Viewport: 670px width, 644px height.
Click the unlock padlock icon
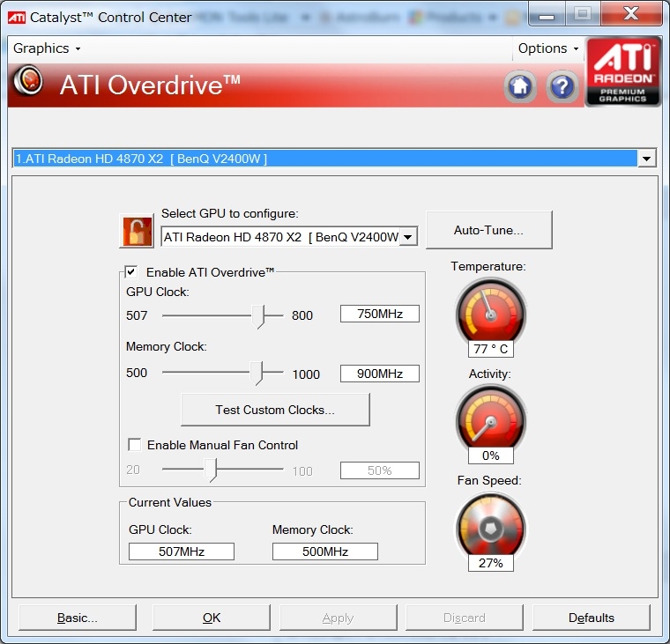click(x=137, y=231)
